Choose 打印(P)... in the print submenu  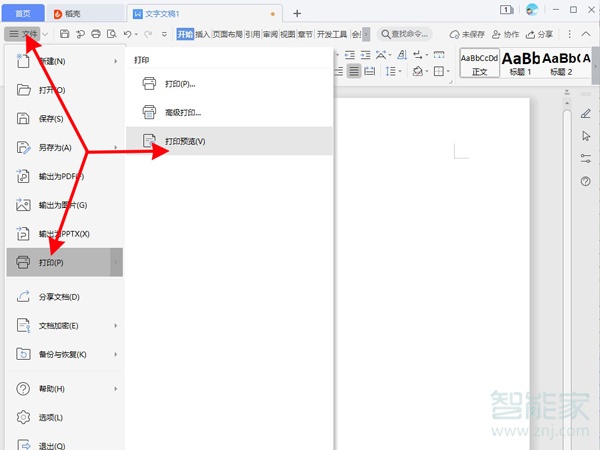[229, 84]
